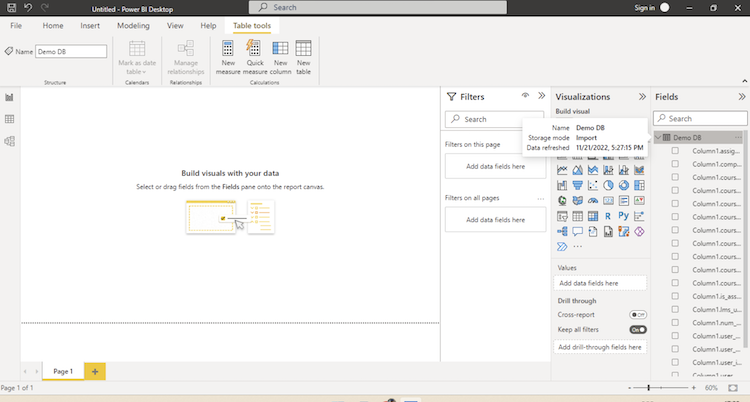Collapse the Fields pane

(742, 97)
